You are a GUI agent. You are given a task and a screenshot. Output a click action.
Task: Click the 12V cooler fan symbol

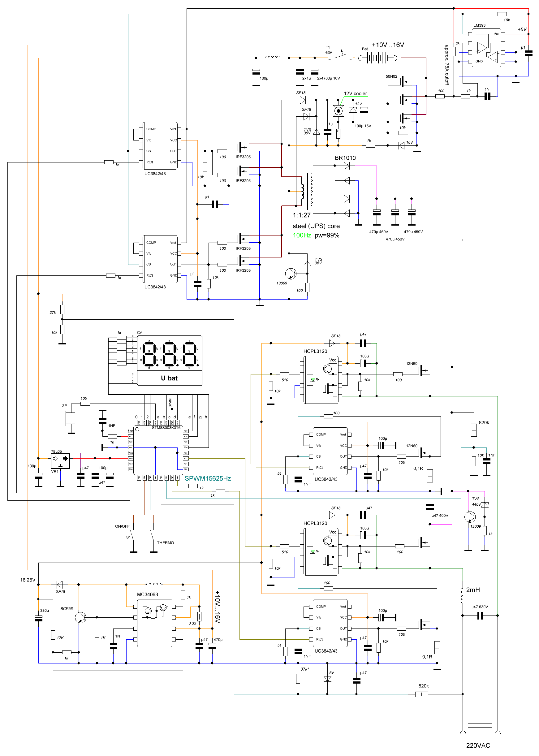pyautogui.click(x=338, y=111)
